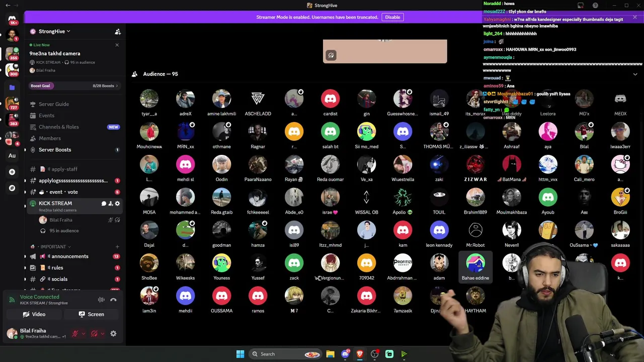644x362 pixels.
Task: Open the Members list
Action: 50,138
